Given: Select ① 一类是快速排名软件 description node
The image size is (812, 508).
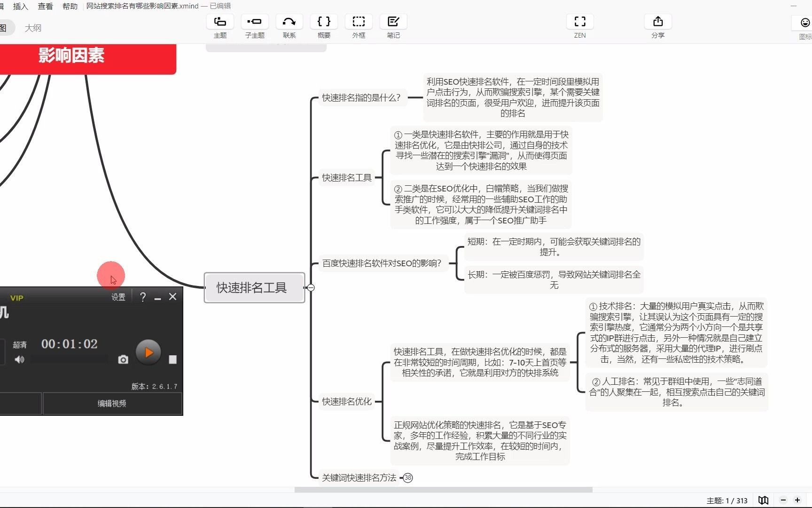Looking at the screenshot, I should click(481, 151).
